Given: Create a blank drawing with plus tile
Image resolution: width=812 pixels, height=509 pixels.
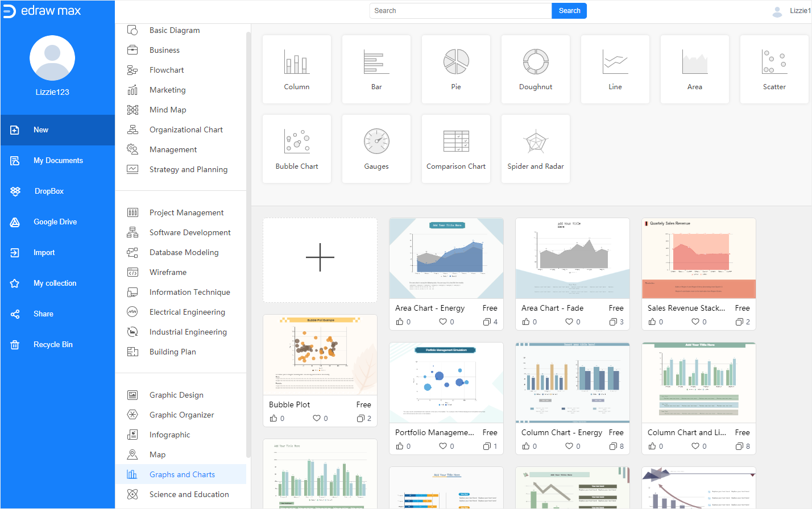Looking at the screenshot, I should pyautogui.click(x=320, y=260).
